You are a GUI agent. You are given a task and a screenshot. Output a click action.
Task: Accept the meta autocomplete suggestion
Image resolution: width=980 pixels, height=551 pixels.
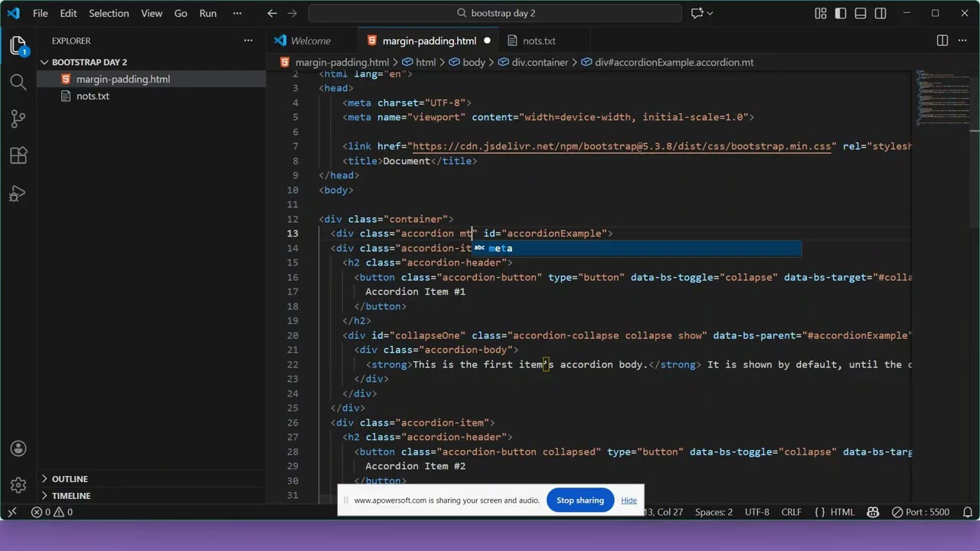635,248
